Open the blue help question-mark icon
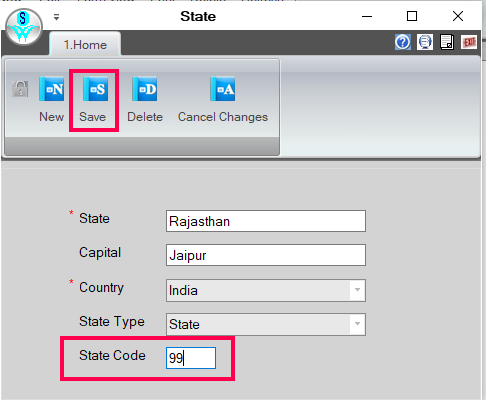 point(403,42)
